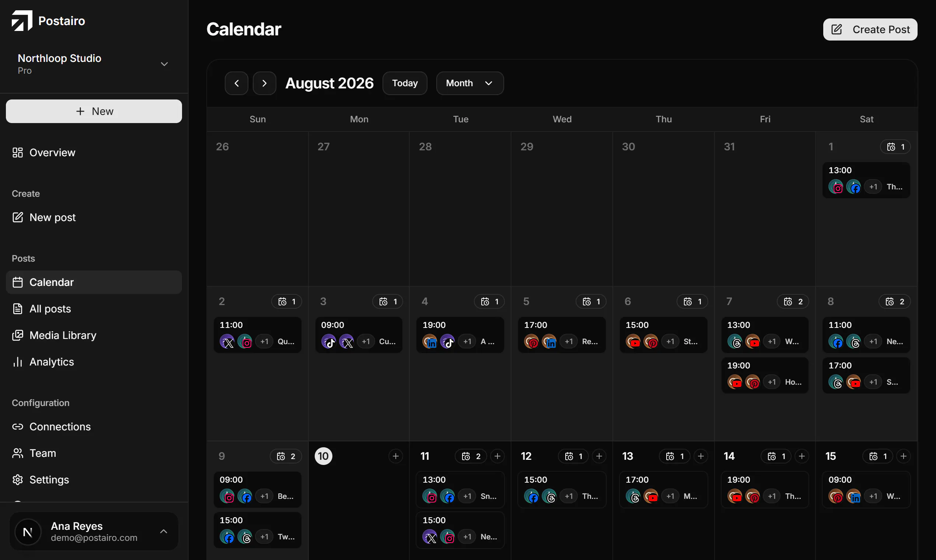Viewport: 936px width, 560px height.
Task: Click the Settings gear icon
Action: (x=18, y=480)
